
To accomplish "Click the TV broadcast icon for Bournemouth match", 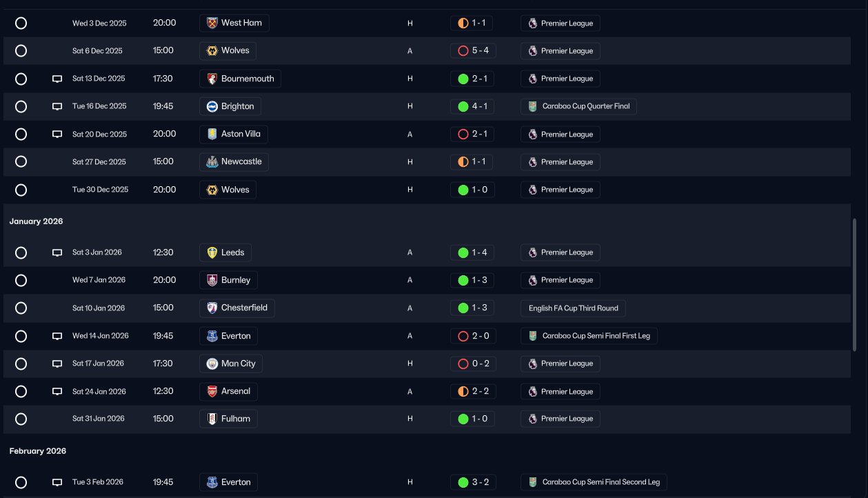I will click(x=57, y=79).
